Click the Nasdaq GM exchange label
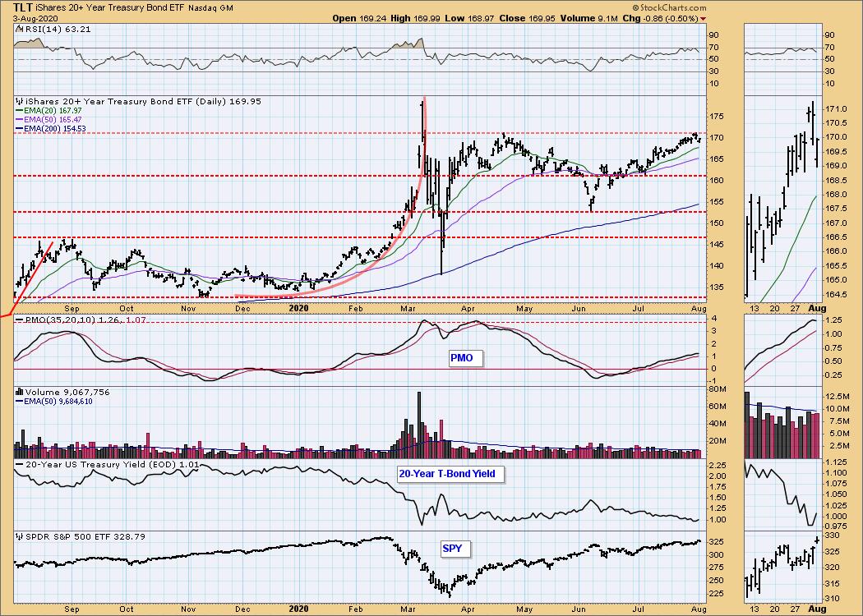This screenshot has width=863, height=616. [210, 8]
